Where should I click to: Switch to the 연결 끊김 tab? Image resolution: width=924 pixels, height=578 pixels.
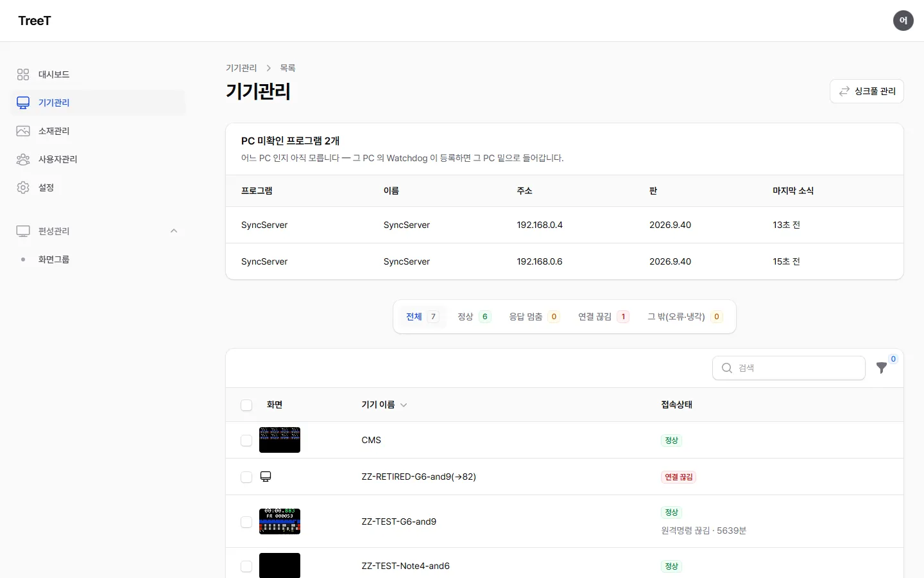point(604,317)
